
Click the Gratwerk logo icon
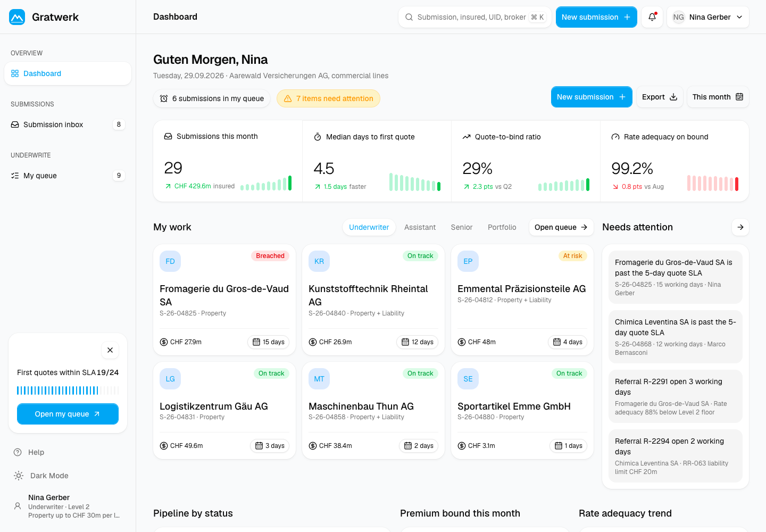[x=17, y=17]
